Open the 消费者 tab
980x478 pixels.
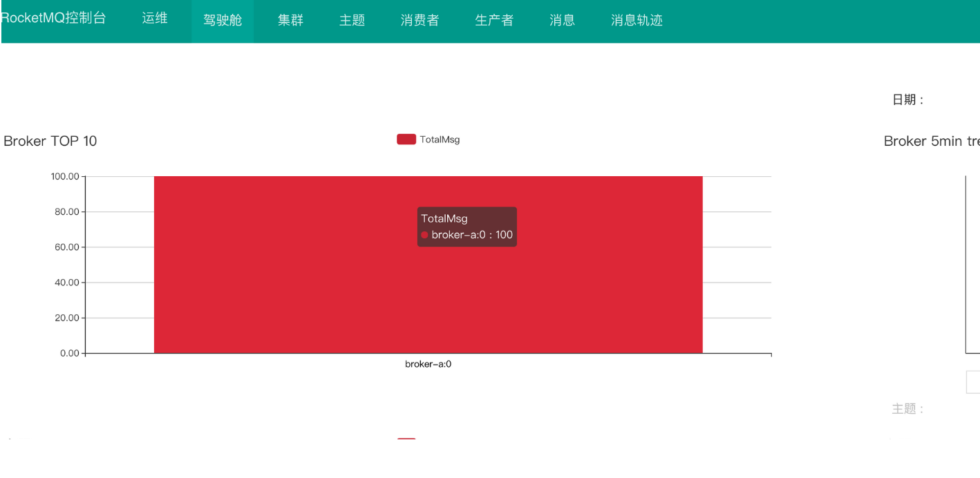[x=420, y=21]
